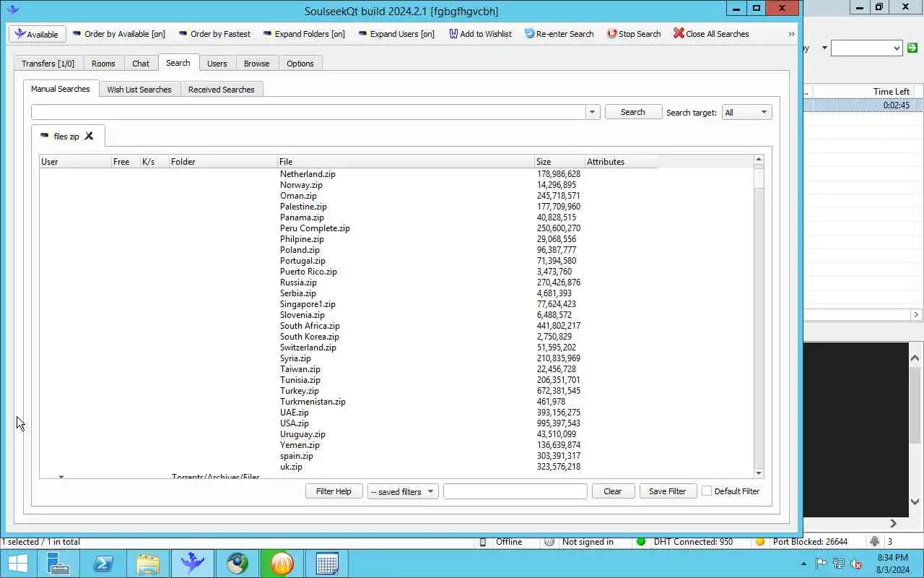
Task: Click results scrollbar up arrow
Action: (x=758, y=160)
